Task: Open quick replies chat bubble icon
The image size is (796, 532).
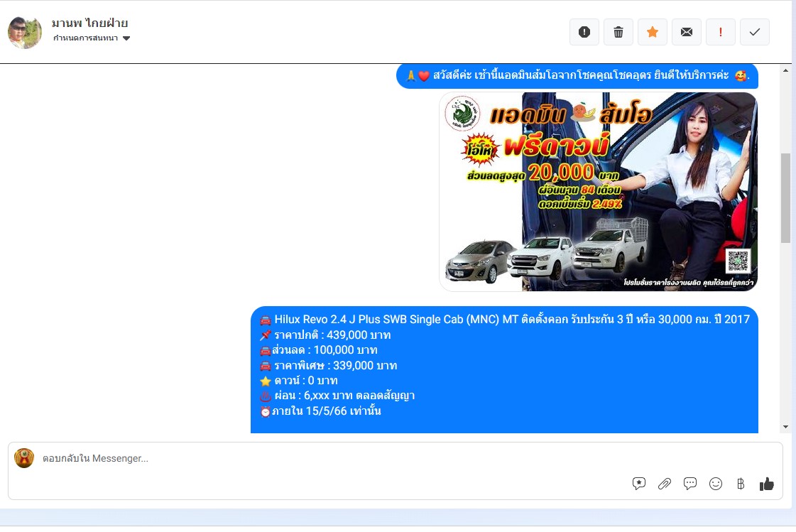Action: (690, 484)
